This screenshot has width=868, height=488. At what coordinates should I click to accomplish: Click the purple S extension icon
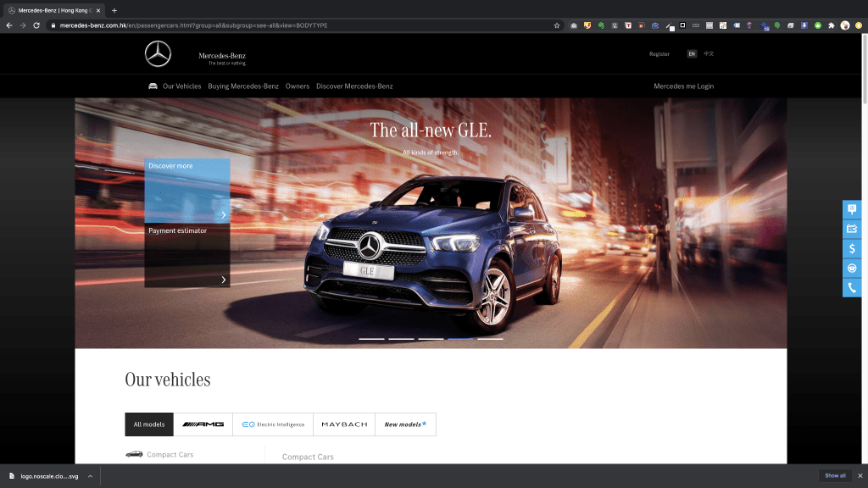pyautogui.click(x=749, y=25)
